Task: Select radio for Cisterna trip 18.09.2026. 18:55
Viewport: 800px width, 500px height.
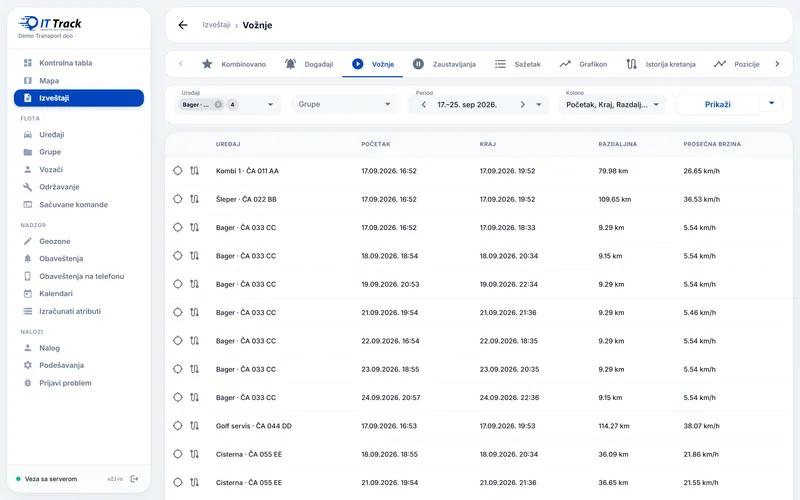Action: (178, 454)
